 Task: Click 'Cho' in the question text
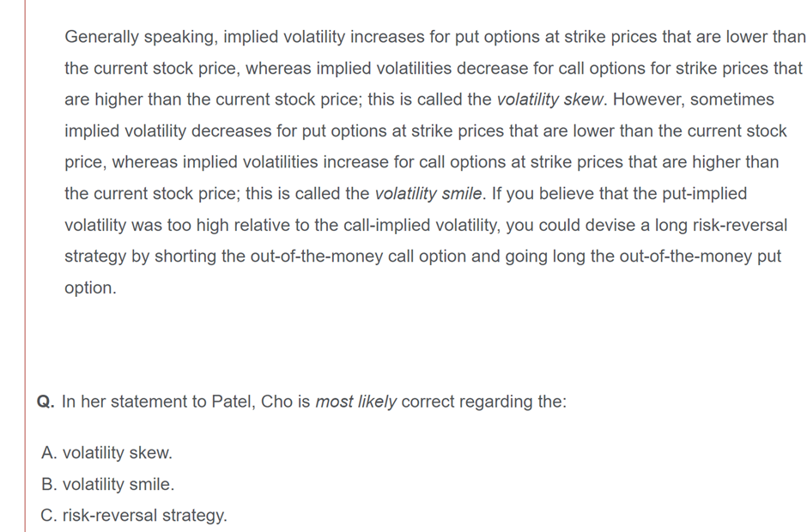(276, 402)
